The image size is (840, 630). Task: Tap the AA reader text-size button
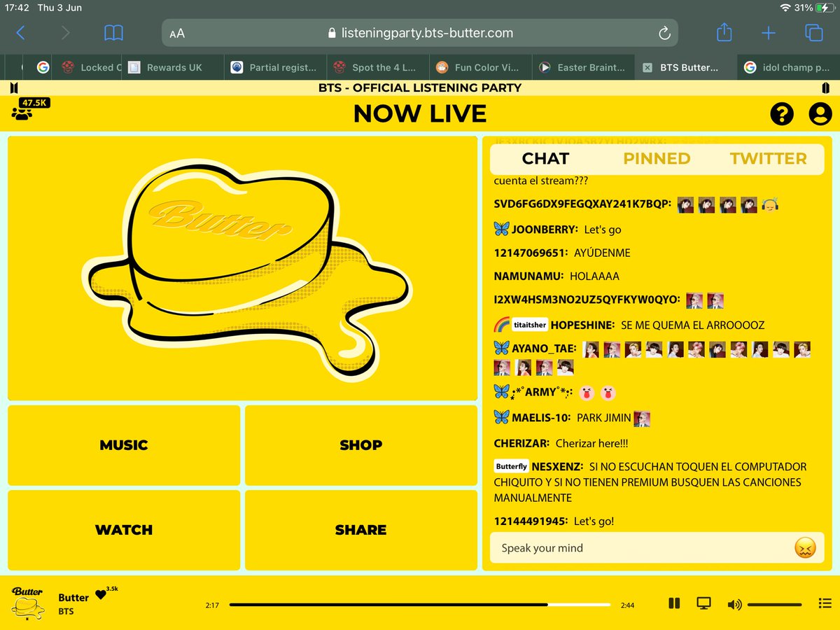(x=177, y=33)
